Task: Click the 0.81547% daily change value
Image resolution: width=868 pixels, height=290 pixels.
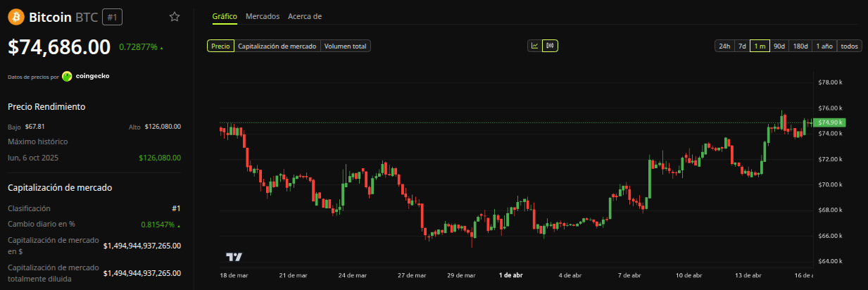Action: 158,225
